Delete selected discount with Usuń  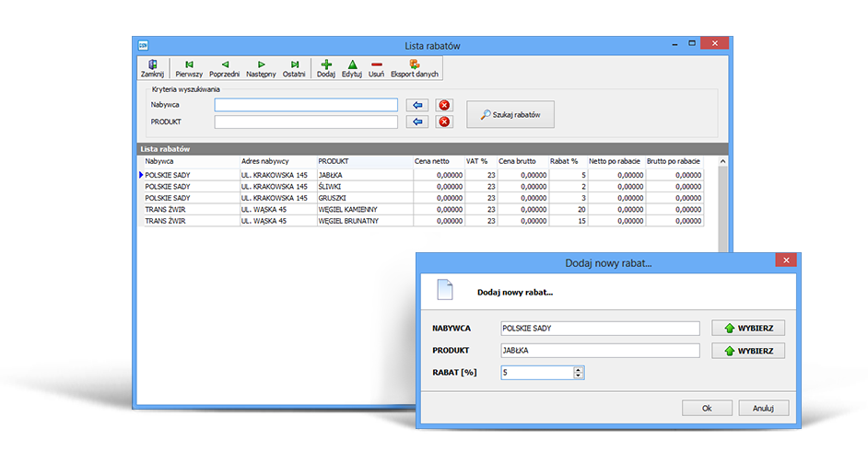coord(376,68)
